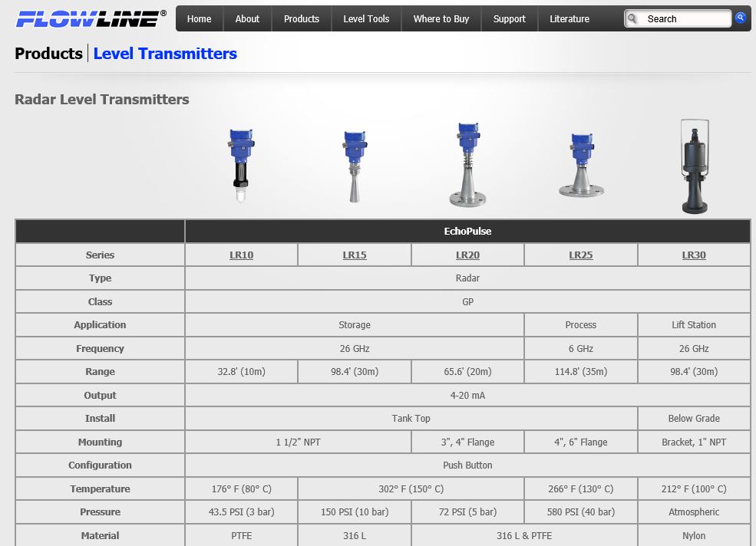Click the 4-20 mA output cell
The image size is (756, 546).
tap(467, 395)
